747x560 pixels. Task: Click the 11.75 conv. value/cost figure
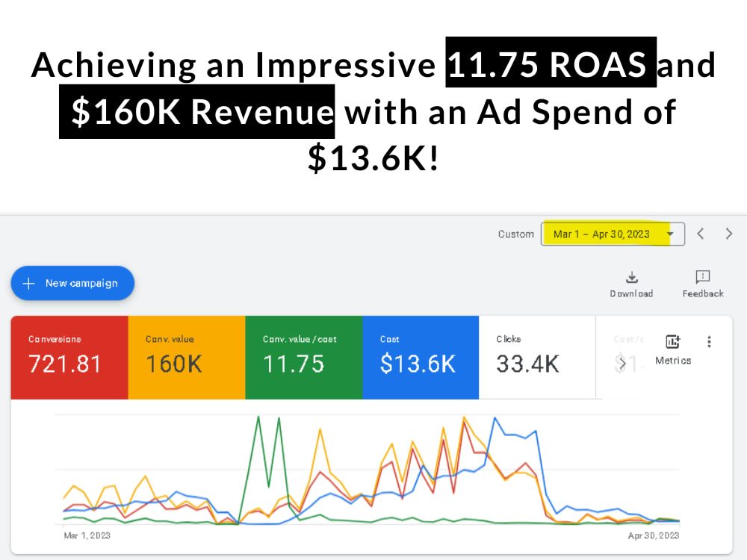pos(294,364)
